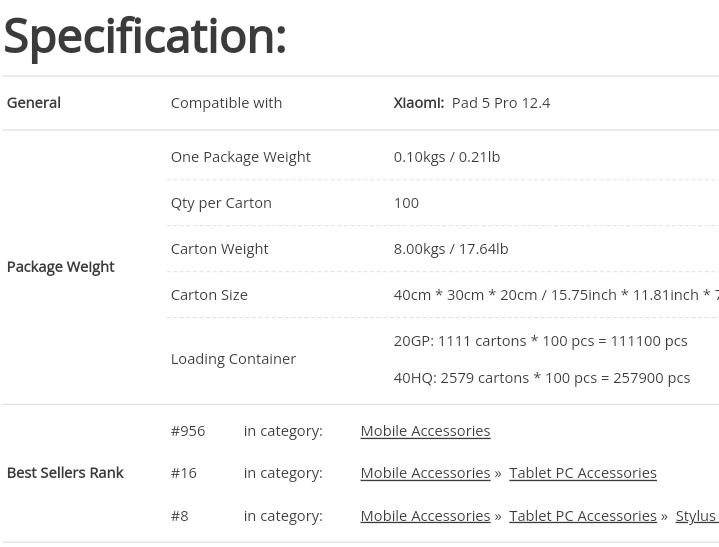The image size is (719, 547).
Task: Click the Best Sellers Rank label
Action: coord(65,473)
